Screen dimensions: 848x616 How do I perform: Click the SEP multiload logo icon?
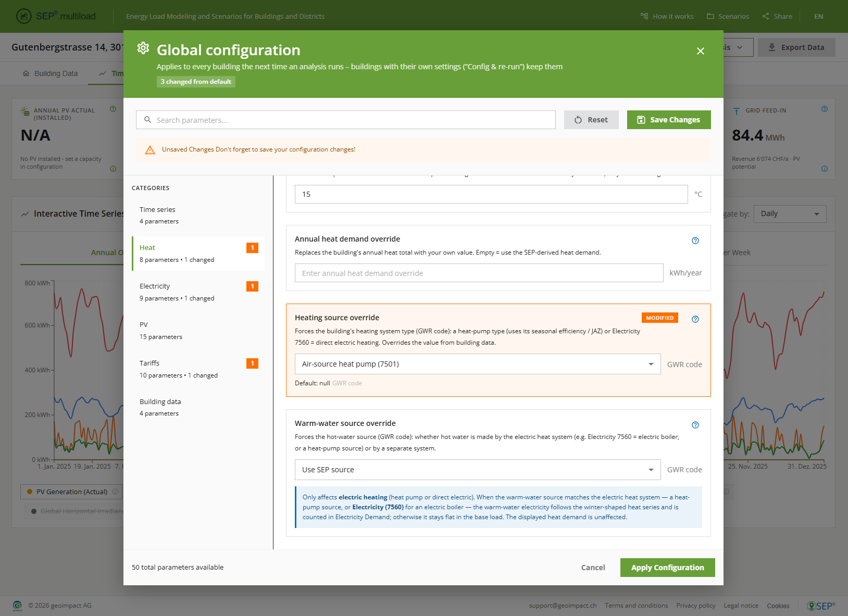(24, 16)
